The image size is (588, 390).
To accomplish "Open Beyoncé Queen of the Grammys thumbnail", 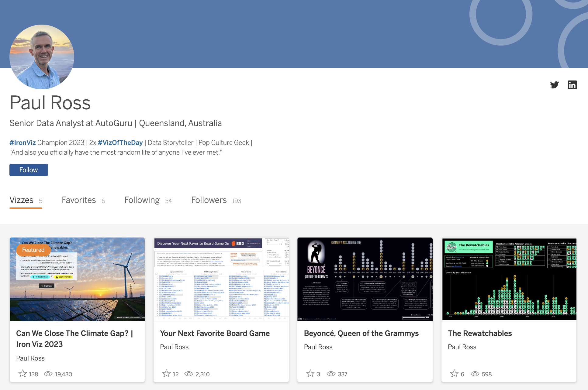I will click(365, 279).
